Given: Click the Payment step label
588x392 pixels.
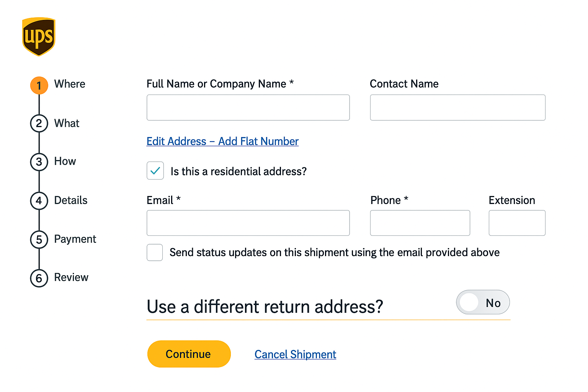Looking at the screenshot, I should point(75,239).
